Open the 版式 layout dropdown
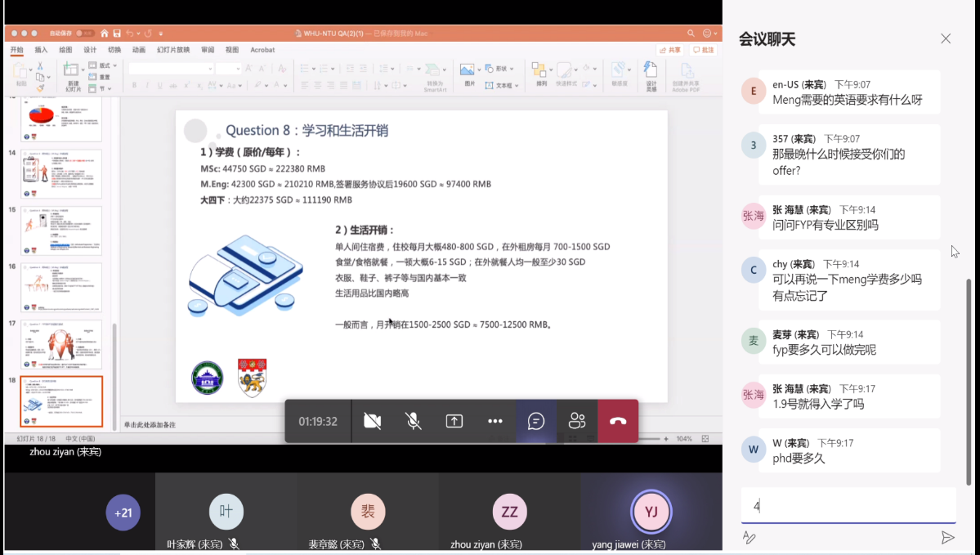Image resolution: width=980 pixels, height=555 pixels. tap(104, 65)
